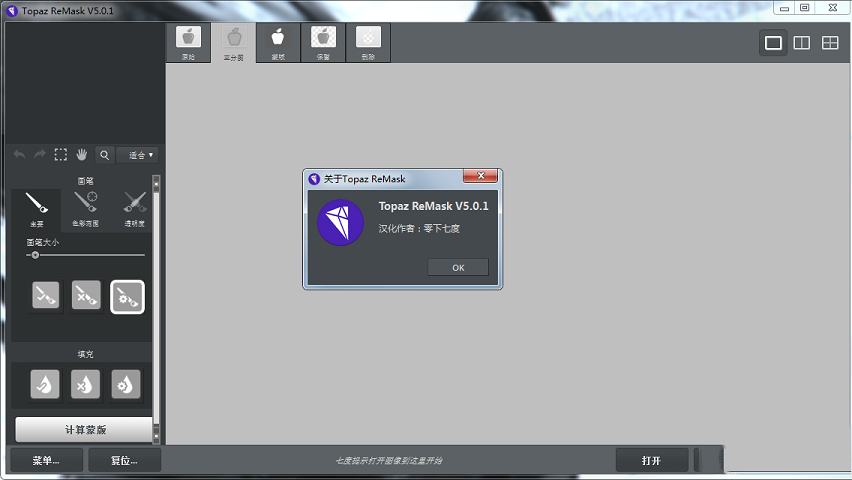The image size is (852, 480).
Task: Choose the keep brush with checkmark
Action: tap(46, 295)
